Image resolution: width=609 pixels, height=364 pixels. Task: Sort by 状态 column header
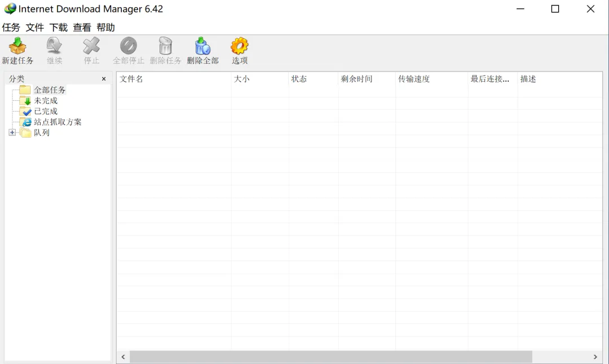(314, 79)
